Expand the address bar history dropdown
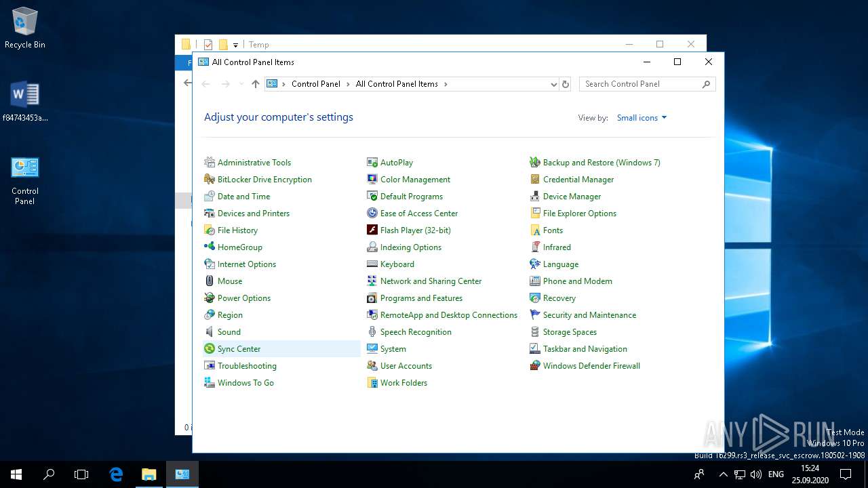The image size is (868, 488). click(554, 85)
